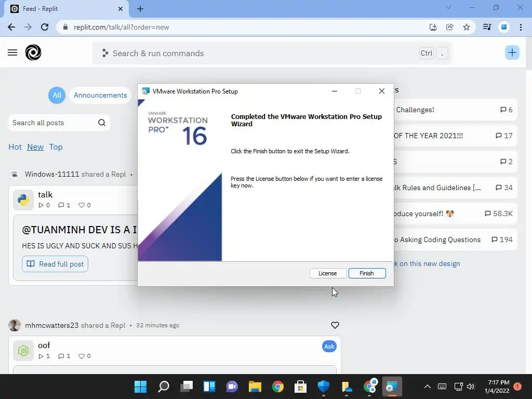Open clock and date 7:17 PM
The image size is (532, 399).
pos(497,387)
